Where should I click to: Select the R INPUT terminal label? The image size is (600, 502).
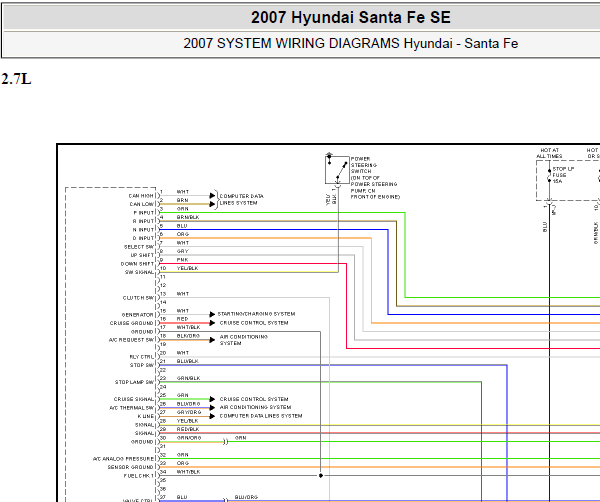click(x=143, y=221)
